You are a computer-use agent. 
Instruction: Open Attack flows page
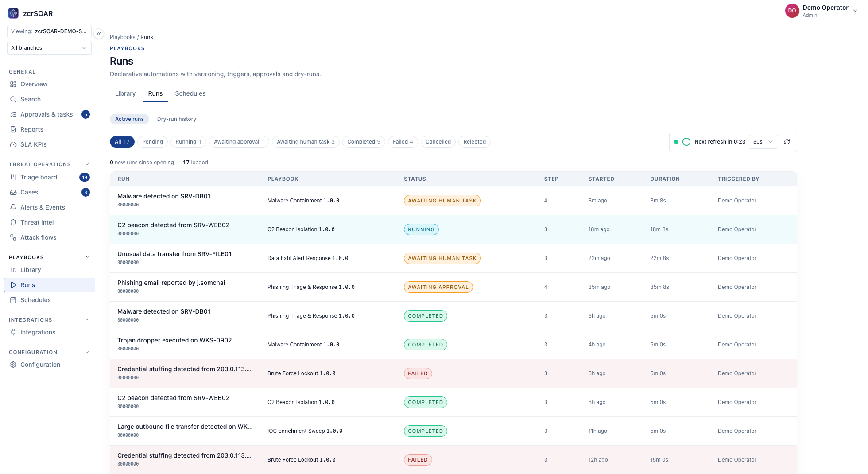(x=49, y=237)
